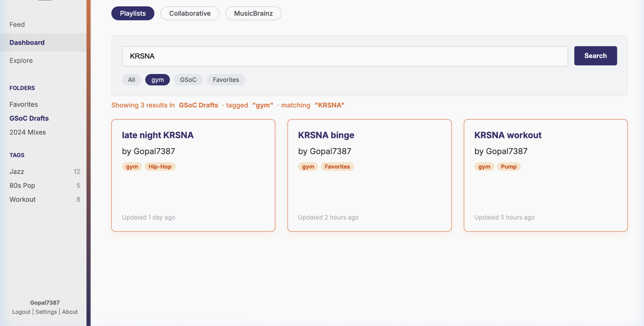The height and width of the screenshot is (326, 644).
Task: Open the 2024 Mixes folder
Action: point(27,132)
